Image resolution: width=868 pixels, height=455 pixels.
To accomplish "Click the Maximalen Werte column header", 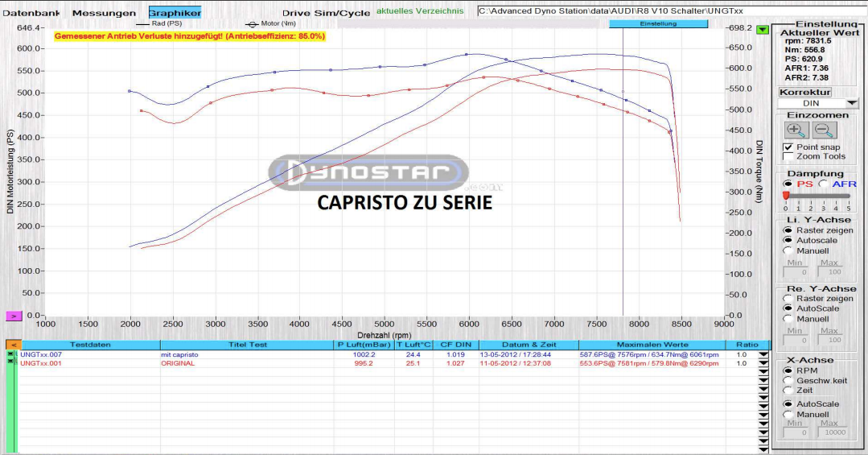I will click(652, 345).
